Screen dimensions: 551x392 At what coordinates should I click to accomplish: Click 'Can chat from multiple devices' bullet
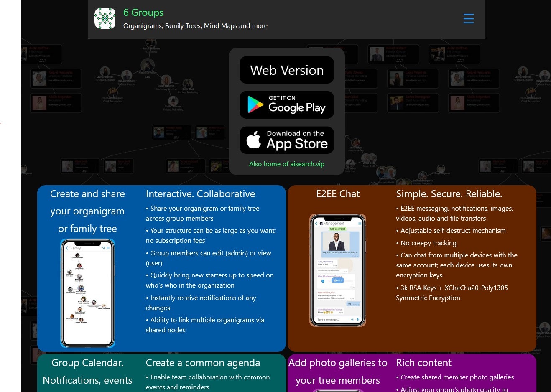457,265
